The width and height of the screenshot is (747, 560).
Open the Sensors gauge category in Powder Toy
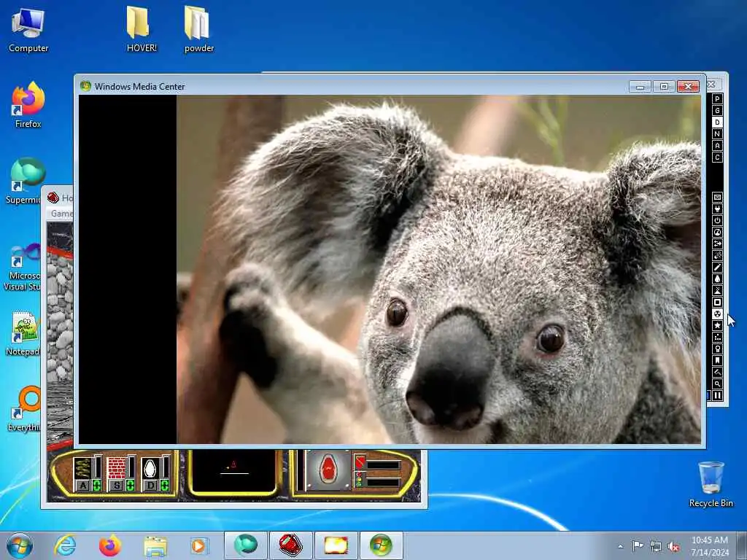(x=717, y=232)
